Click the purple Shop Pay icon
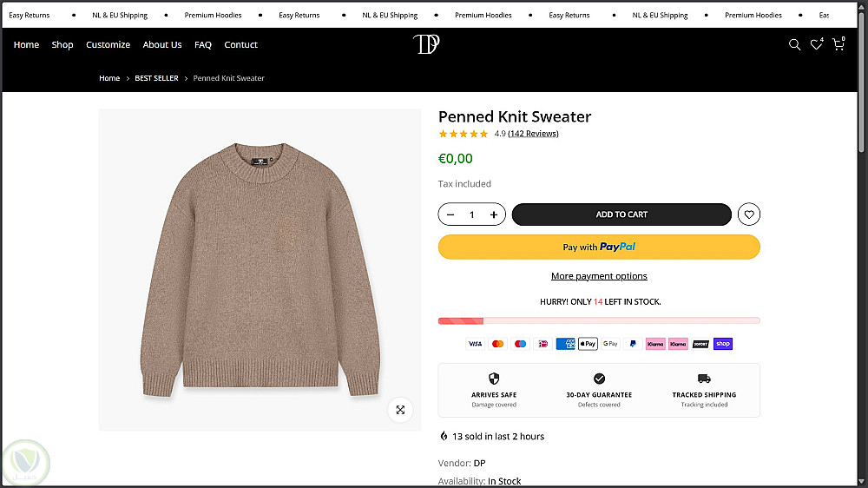868x488 pixels. pyautogui.click(x=723, y=344)
